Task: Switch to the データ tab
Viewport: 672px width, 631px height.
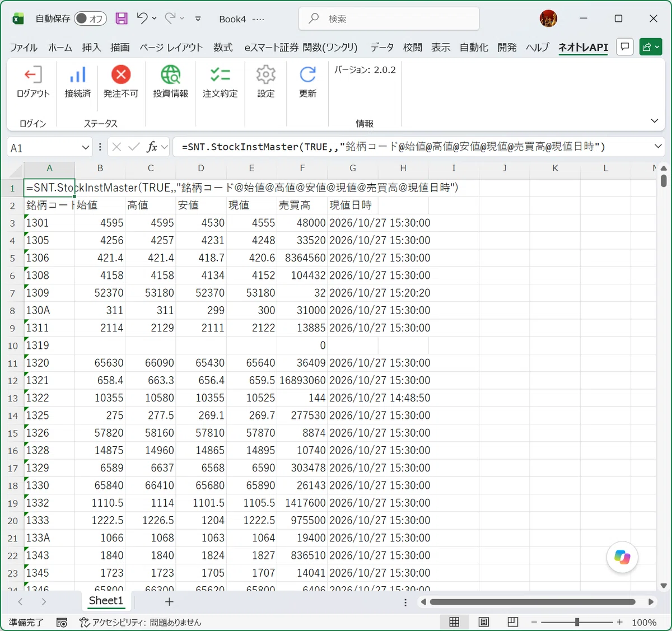Action: coord(382,48)
